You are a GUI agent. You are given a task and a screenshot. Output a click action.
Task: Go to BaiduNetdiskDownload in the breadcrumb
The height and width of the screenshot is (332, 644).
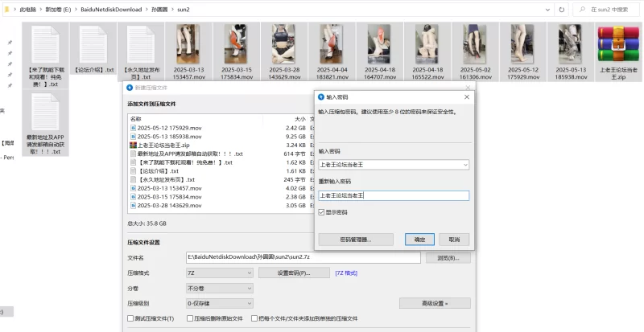111,10
